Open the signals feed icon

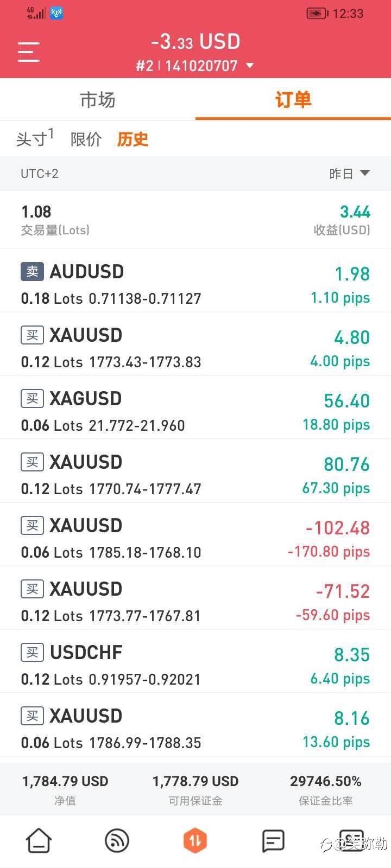point(117,840)
